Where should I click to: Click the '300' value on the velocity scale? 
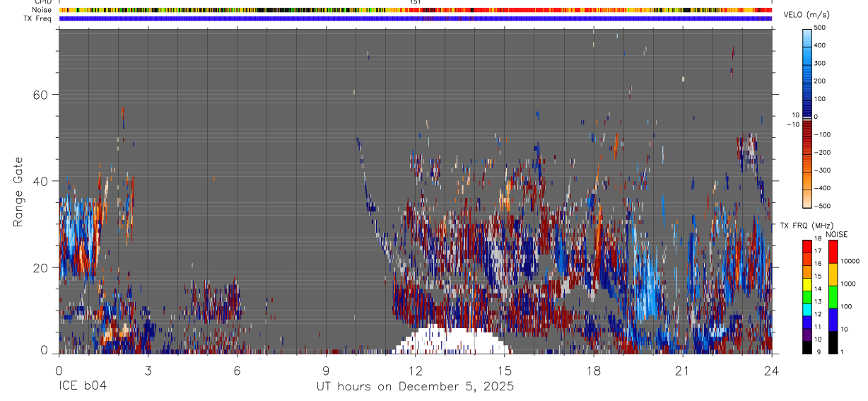(x=821, y=63)
